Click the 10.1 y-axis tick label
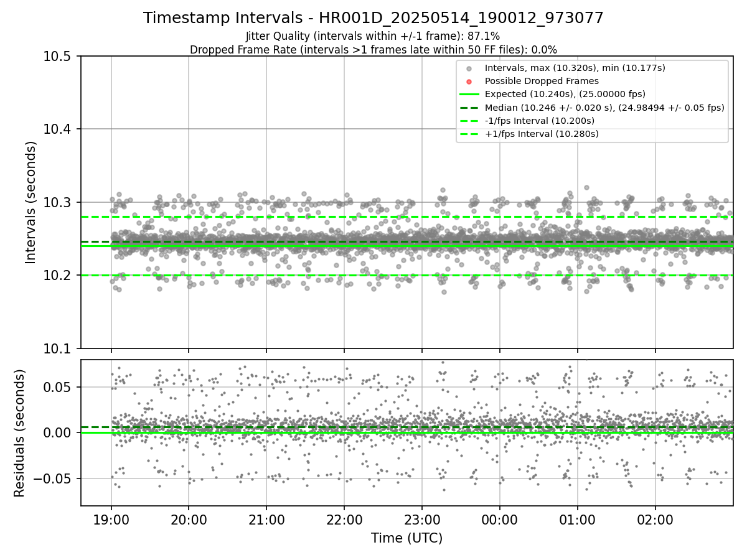Viewport: 747px width, 560px height. coord(57,348)
